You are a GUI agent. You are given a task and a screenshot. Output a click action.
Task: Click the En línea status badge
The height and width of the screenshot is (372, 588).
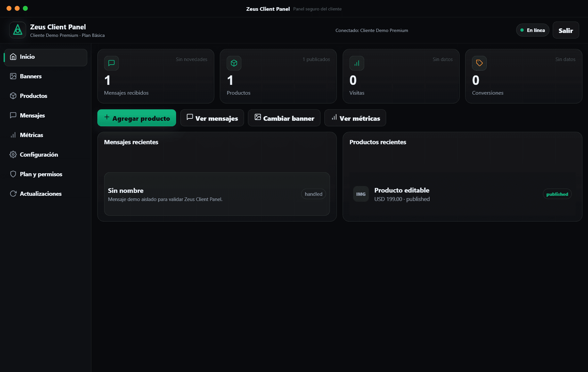pyautogui.click(x=532, y=30)
